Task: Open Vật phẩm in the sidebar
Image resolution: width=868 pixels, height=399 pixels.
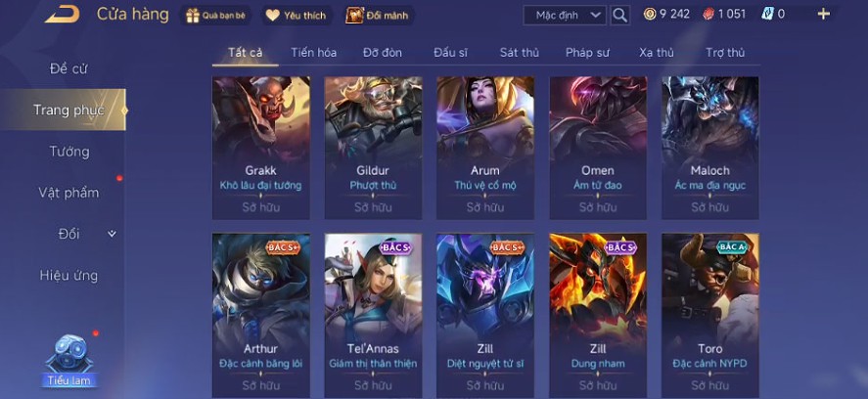Action: click(x=69, y=193)
